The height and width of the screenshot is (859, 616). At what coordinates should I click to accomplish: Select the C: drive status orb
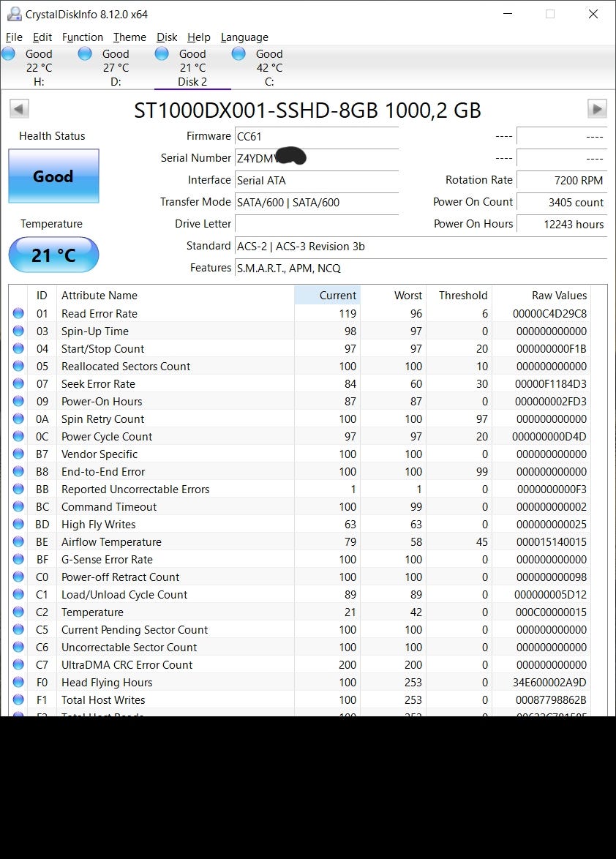click(x=238, y=53)
